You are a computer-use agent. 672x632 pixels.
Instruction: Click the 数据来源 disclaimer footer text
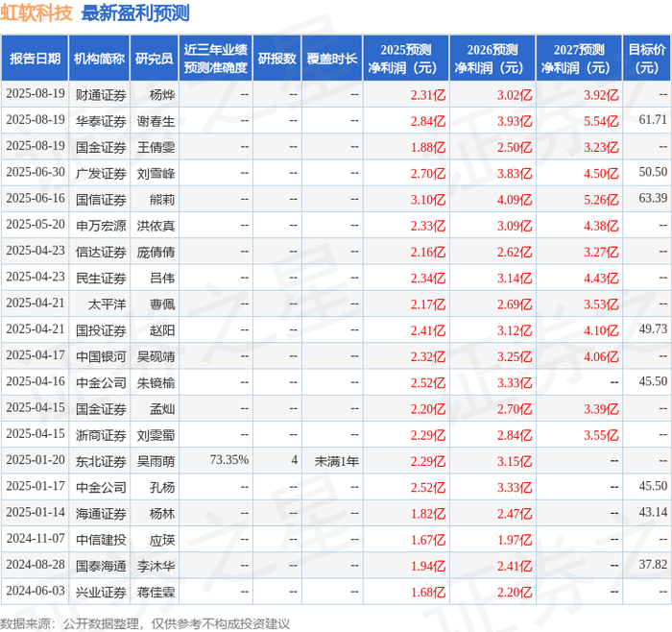pos(145,623)
